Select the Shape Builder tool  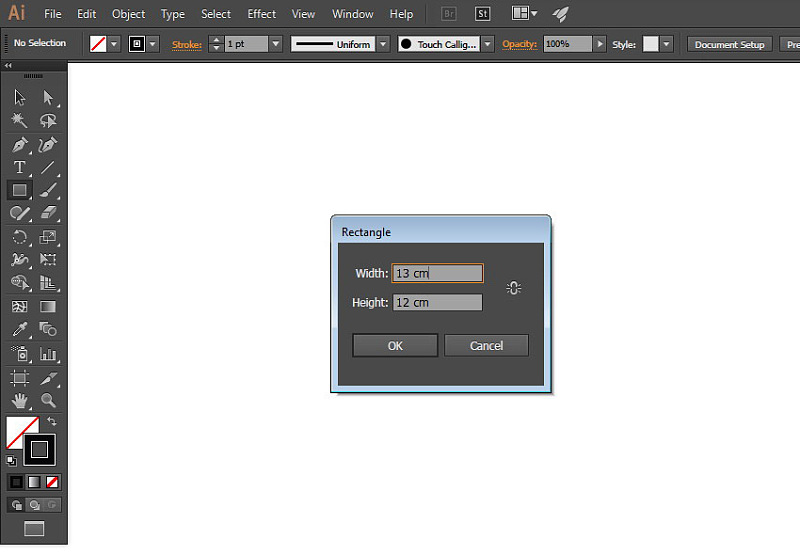coord(19,282)
